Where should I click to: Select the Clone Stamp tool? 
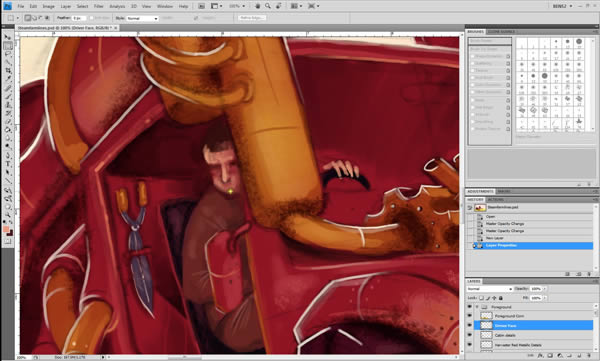tap(8, 105)
